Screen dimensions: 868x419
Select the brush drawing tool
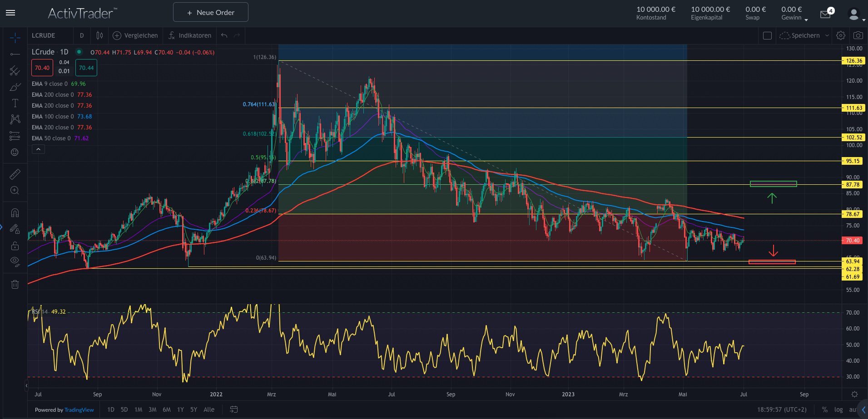click(x=15, y=87)
